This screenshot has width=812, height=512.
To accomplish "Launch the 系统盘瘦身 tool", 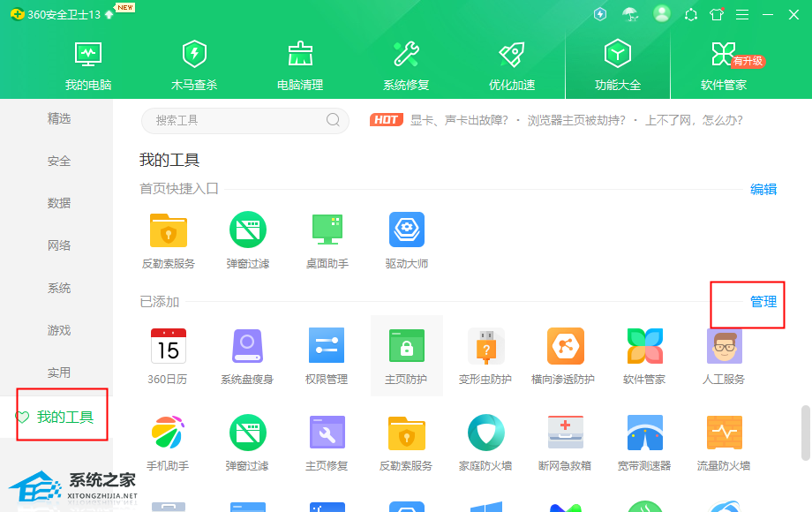I will (247, 346).
